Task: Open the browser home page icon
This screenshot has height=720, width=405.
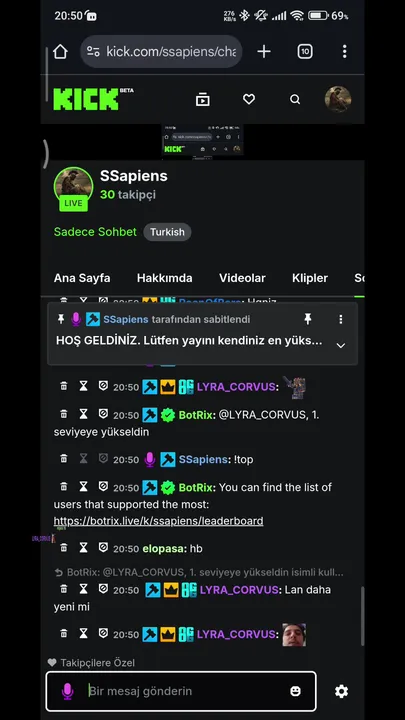Action: pyautogui.click(x=60, y=51)
